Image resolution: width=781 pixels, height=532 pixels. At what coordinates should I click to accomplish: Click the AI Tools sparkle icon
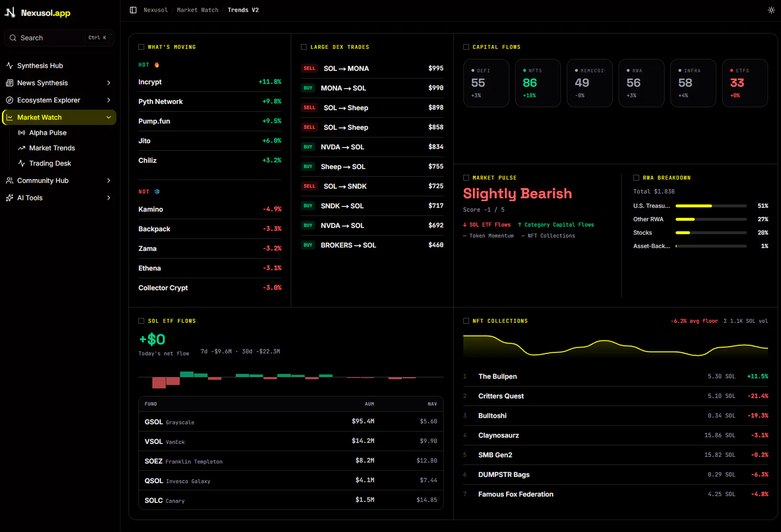[10, 198]
